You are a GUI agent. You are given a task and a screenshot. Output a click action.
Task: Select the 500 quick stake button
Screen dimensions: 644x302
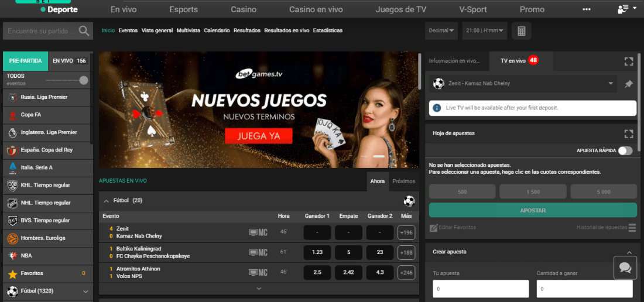click(x=462, y=191)
